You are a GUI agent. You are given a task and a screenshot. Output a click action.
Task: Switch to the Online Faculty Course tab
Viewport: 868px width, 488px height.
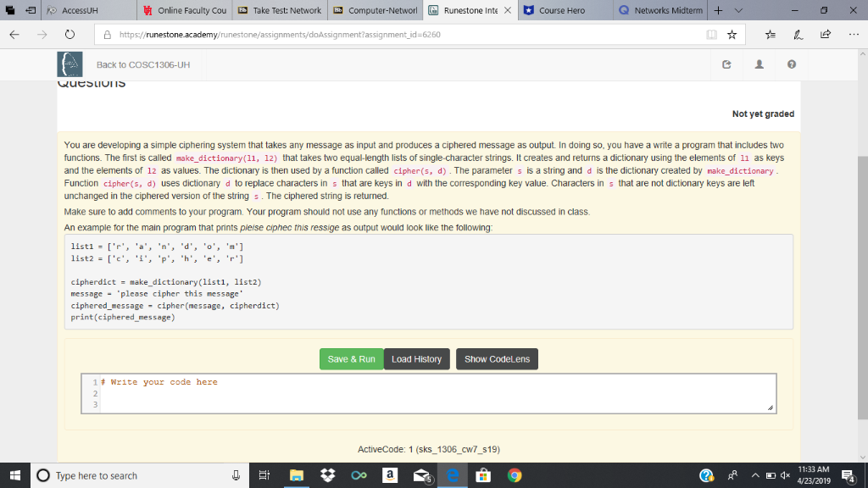(x=184, y=10)
